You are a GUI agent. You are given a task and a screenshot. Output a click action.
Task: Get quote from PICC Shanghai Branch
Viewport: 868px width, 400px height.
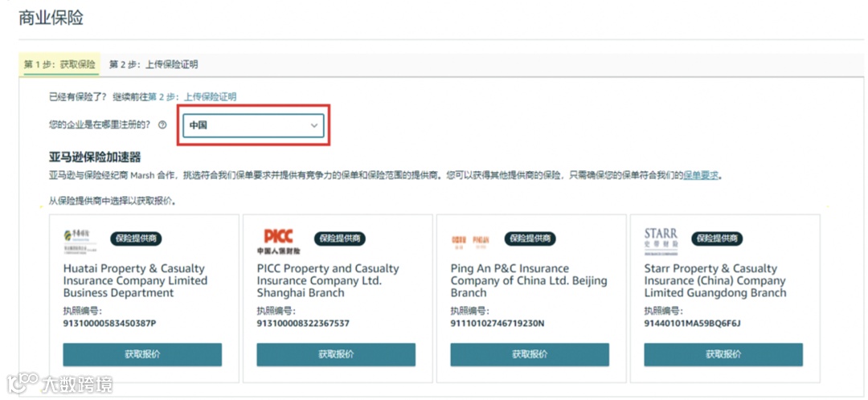click(336, 355)
